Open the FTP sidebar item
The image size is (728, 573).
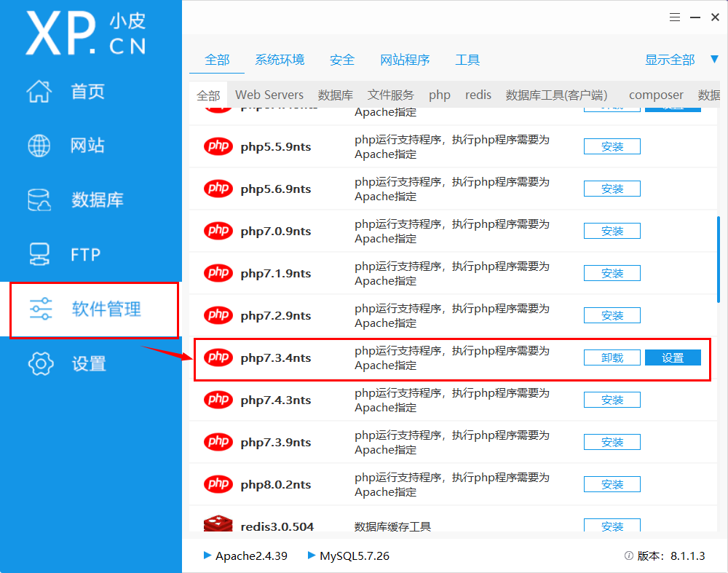(x=91, y=254)
